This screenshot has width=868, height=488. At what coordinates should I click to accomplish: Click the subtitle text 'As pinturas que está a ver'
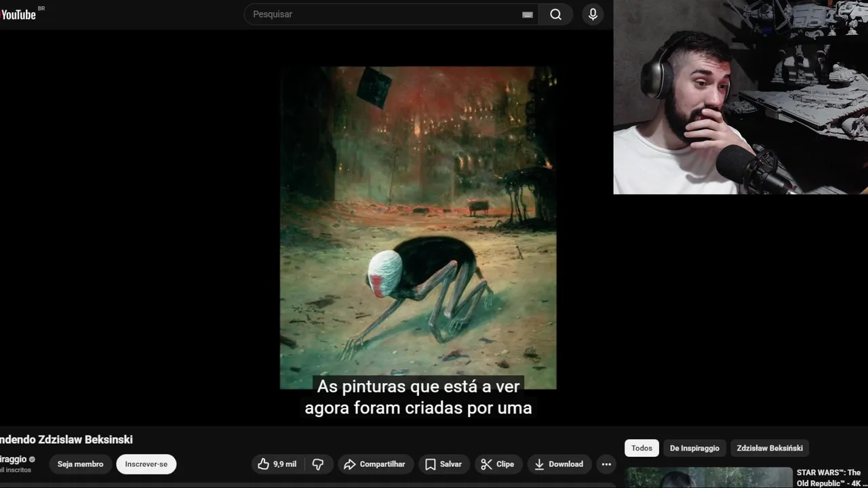[x=418, y=386]
